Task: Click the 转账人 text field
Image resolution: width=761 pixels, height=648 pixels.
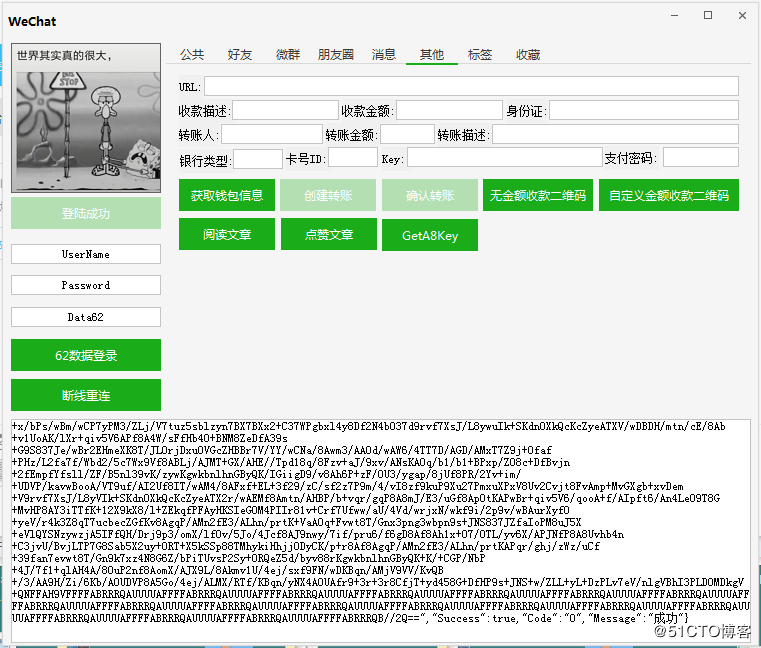Action: point(272,134)
